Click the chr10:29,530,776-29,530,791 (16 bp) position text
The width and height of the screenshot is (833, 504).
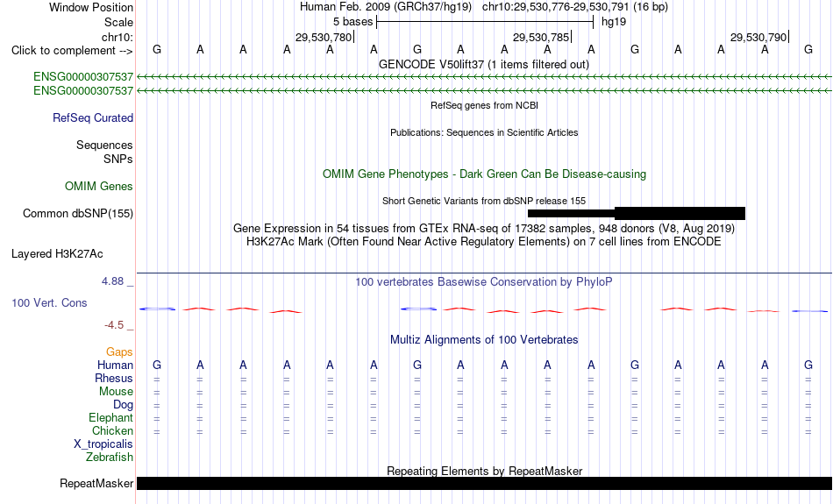click(575, 7)
